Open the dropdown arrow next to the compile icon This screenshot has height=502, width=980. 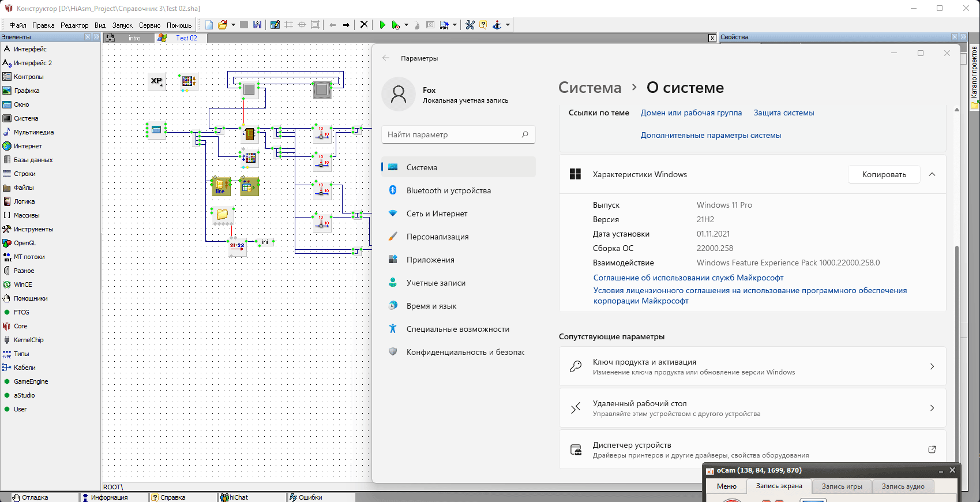[x=455, y=25]
